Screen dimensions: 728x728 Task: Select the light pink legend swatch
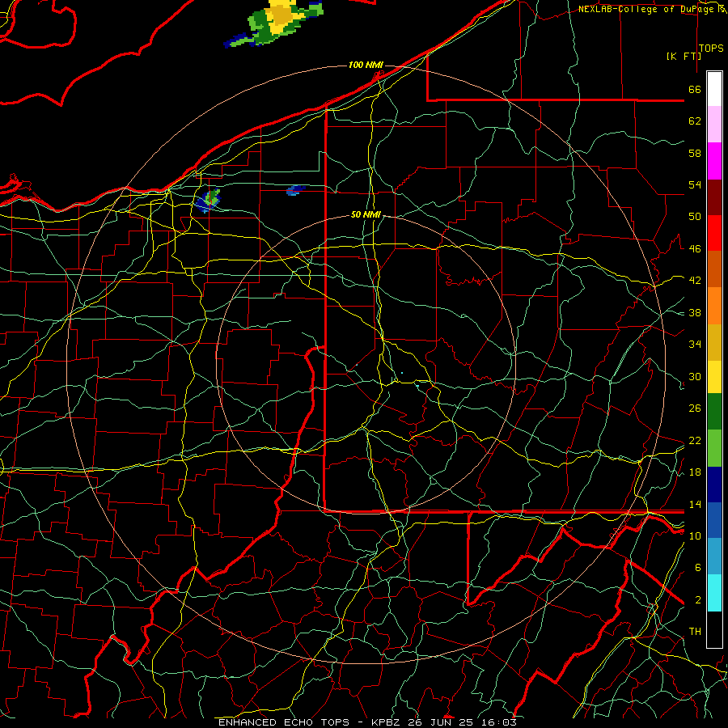click(x=714, y=125)
